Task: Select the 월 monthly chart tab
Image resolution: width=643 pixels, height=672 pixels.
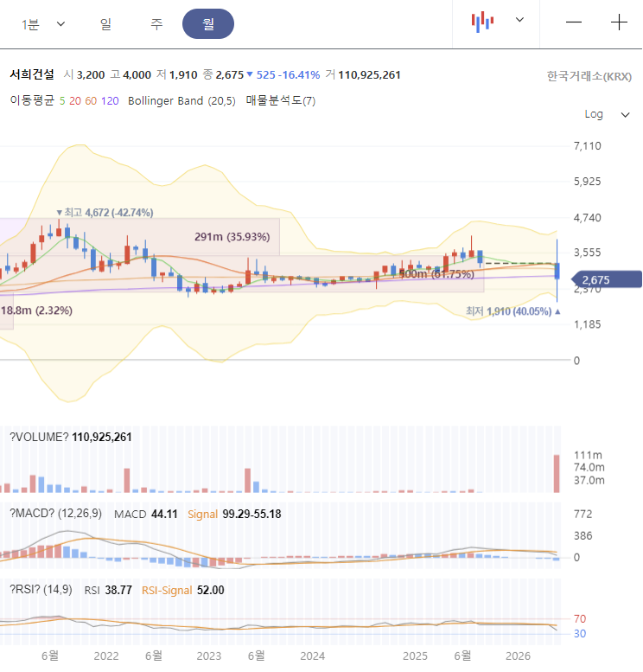Action: (208, 24)
